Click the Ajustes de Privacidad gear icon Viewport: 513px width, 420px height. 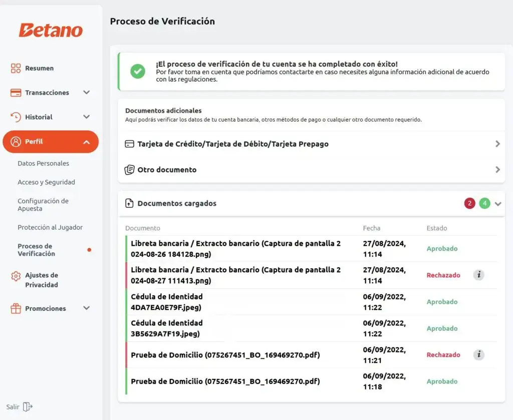[16, 276]
